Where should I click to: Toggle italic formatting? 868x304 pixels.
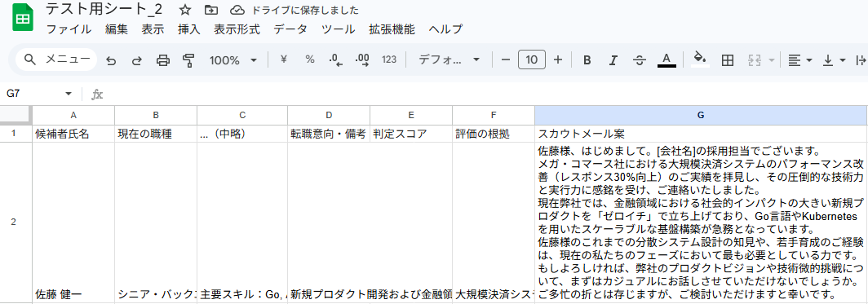613,60
